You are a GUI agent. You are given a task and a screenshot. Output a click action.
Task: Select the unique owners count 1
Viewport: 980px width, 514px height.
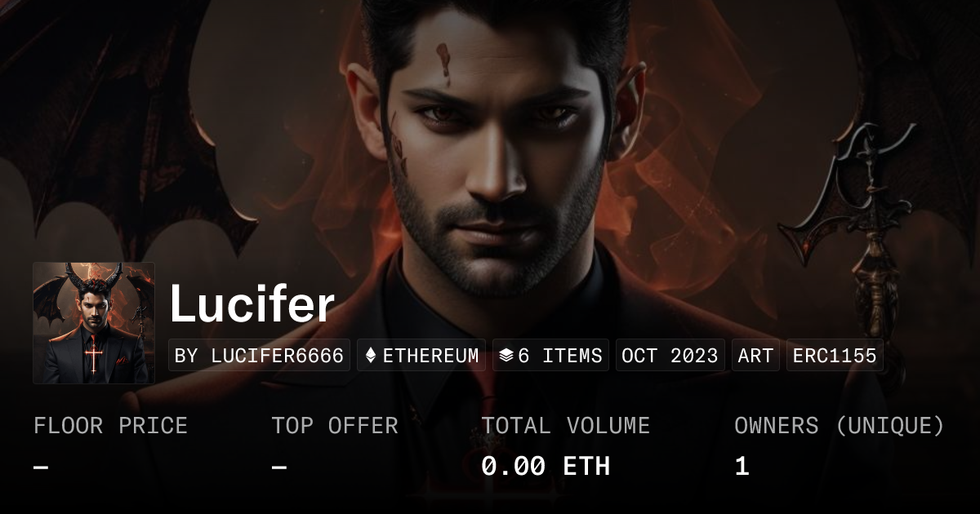(x=742, y=467)
